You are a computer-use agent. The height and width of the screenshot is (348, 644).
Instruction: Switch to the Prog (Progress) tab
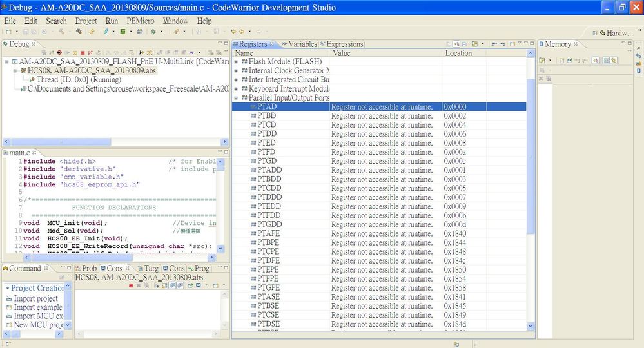(x=199, y=268)
